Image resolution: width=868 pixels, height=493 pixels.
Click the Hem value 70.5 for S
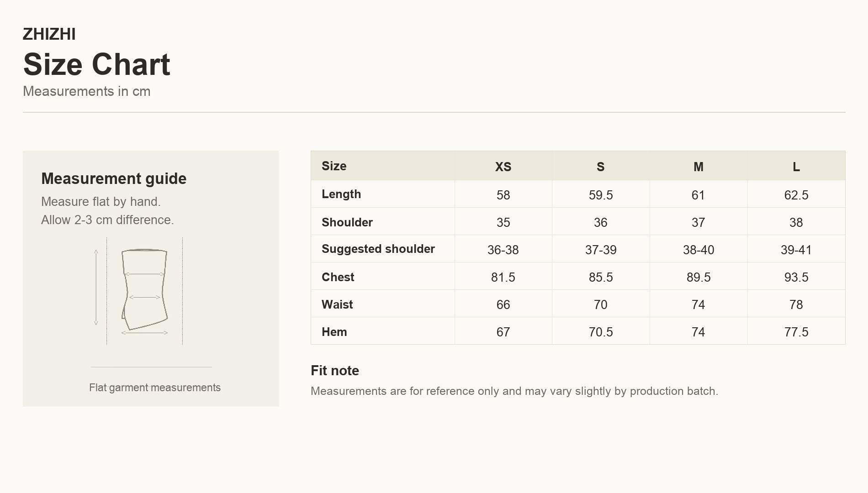pyautogui.click(x=601, y=332)
